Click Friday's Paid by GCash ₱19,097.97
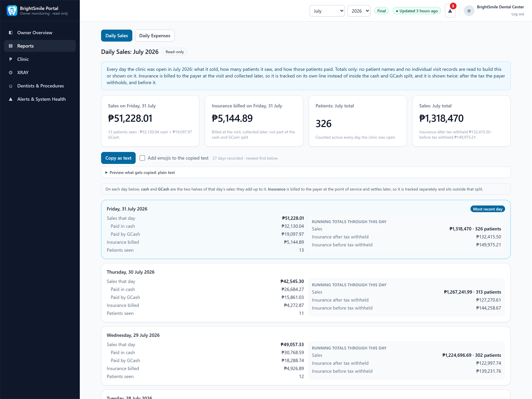The width and height of the screenshot is (532, 399). pos(293,234)
